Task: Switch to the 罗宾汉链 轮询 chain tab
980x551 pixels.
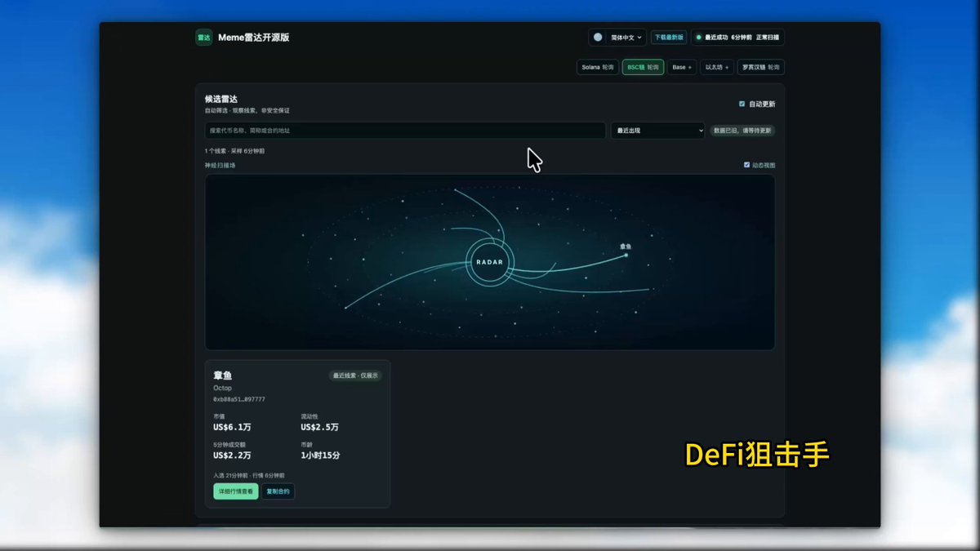Action: tap(761, 67)
